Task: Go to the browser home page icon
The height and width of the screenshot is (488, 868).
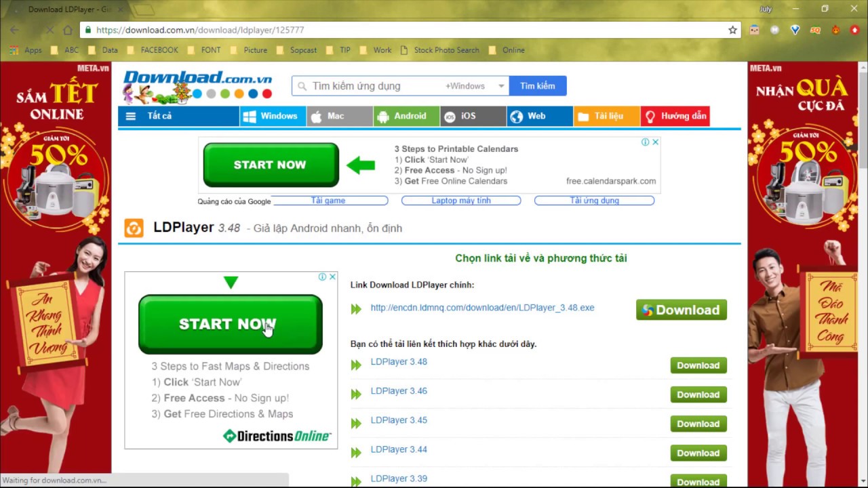Action: 67,30
